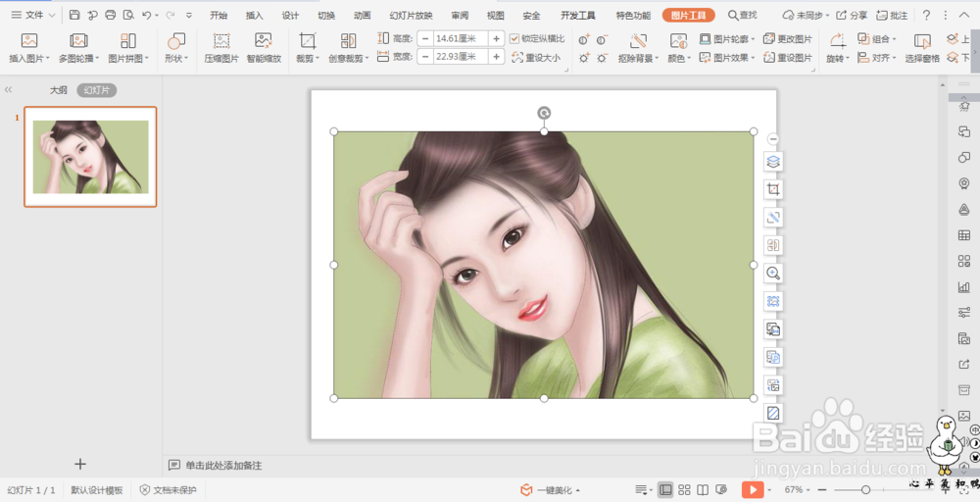Switch to reading view in status bar

[x=703, y=489]
